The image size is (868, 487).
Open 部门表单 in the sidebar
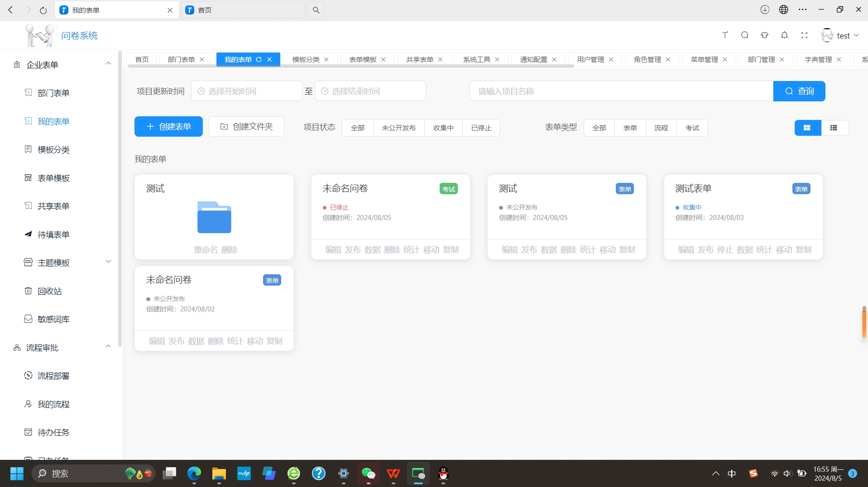[53, 93]
